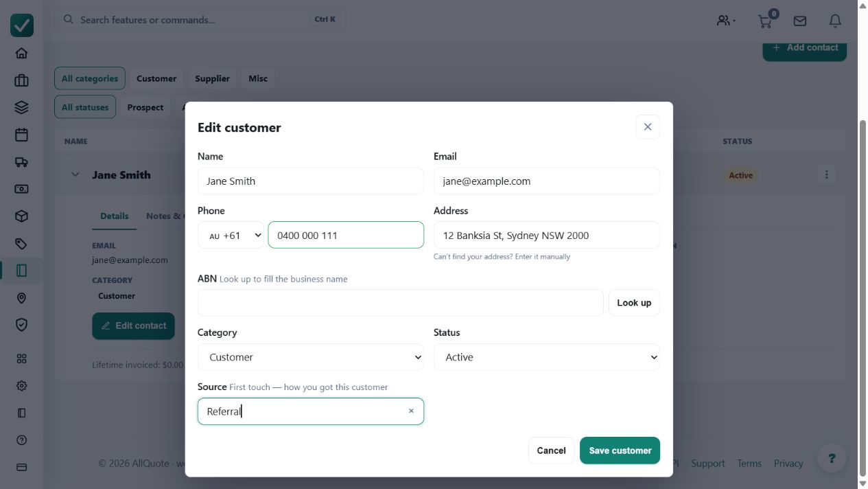Open the map pin sidebar icon
The height and width of the screenshot is (489, 868).
21,298
